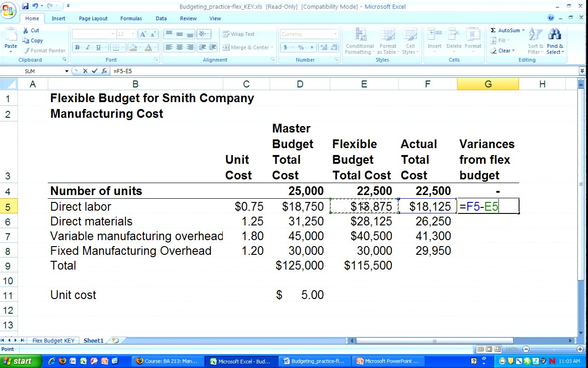Toggle Italic formatting
The image size is (588, 368).
(x=87, y=47)
